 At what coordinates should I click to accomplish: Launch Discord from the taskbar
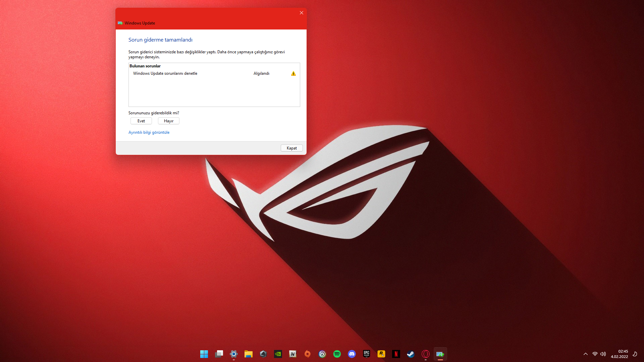click(x=352, y=354)
